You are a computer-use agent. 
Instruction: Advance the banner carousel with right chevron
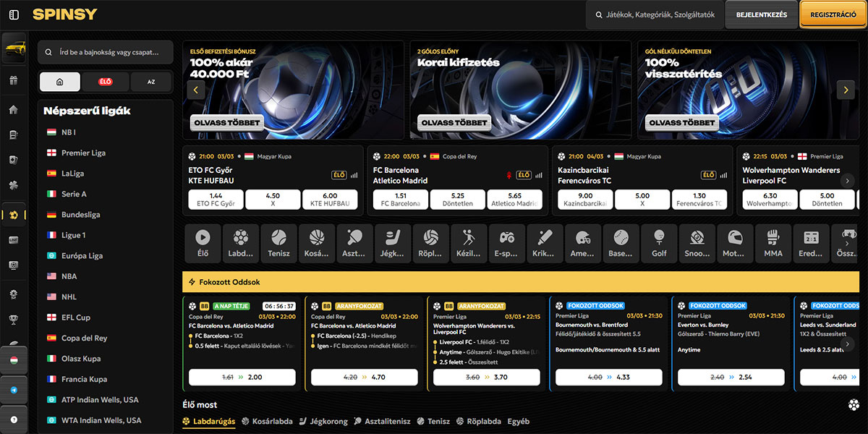[x=846, y=89]
